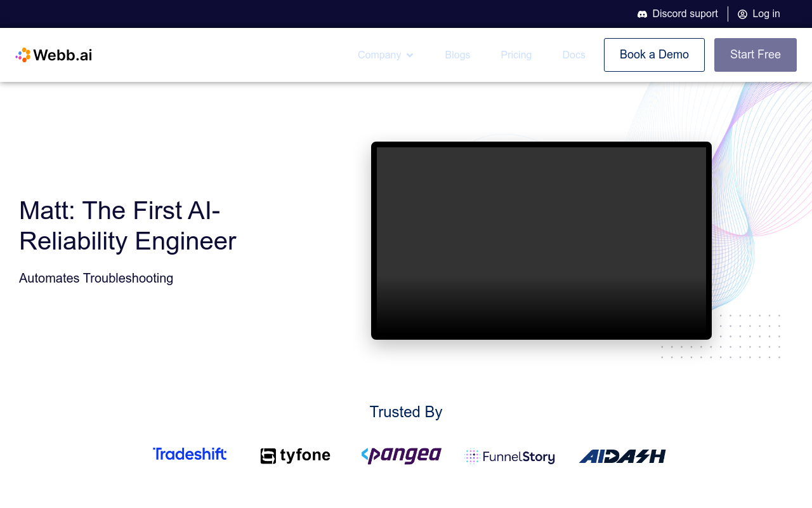The image size is (812, 508).
Task: Open the Docs link
Action: pyautogui.click(x=573, y=55)
